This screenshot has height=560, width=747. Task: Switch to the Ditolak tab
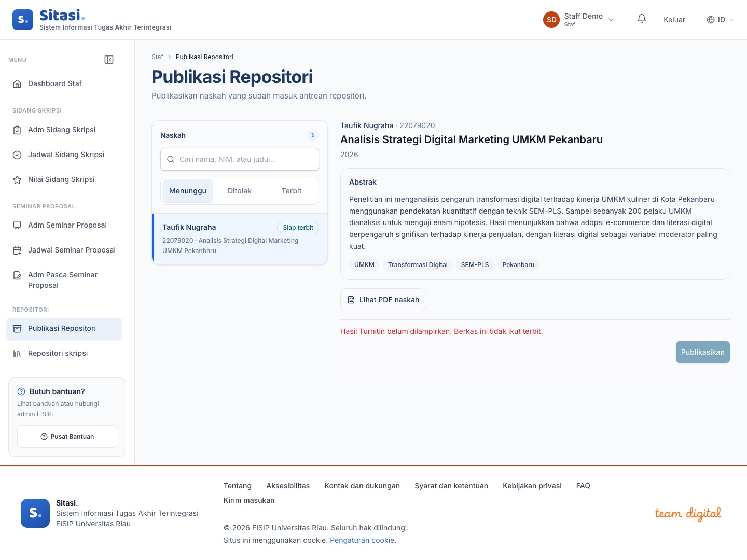pos(240,191)
